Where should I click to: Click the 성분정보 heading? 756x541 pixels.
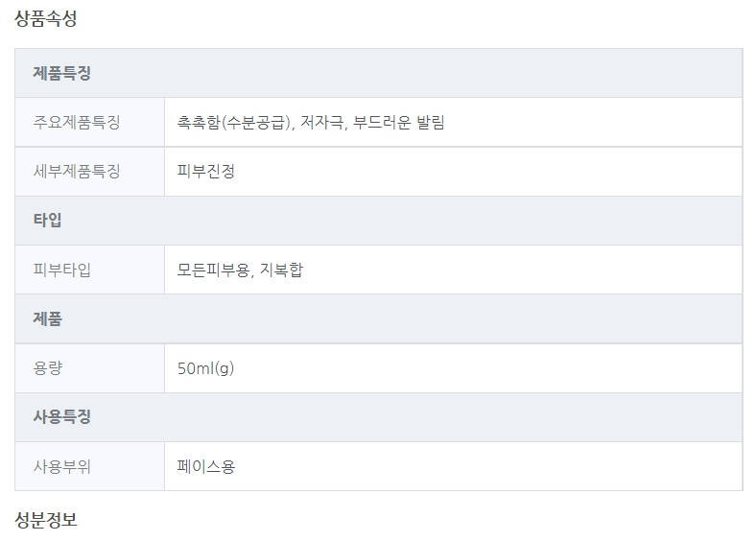coord(46,520)
